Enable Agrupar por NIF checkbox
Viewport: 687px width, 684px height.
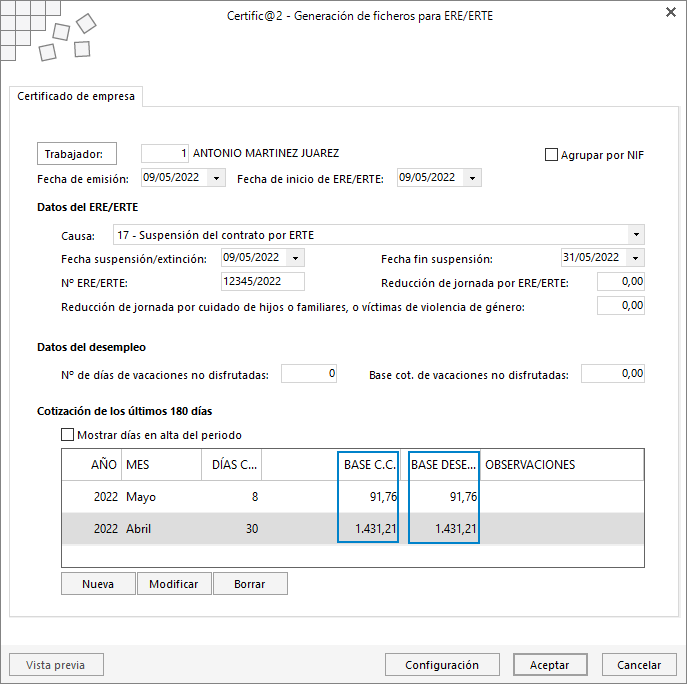pyautogui.click(x=551, y=155)
